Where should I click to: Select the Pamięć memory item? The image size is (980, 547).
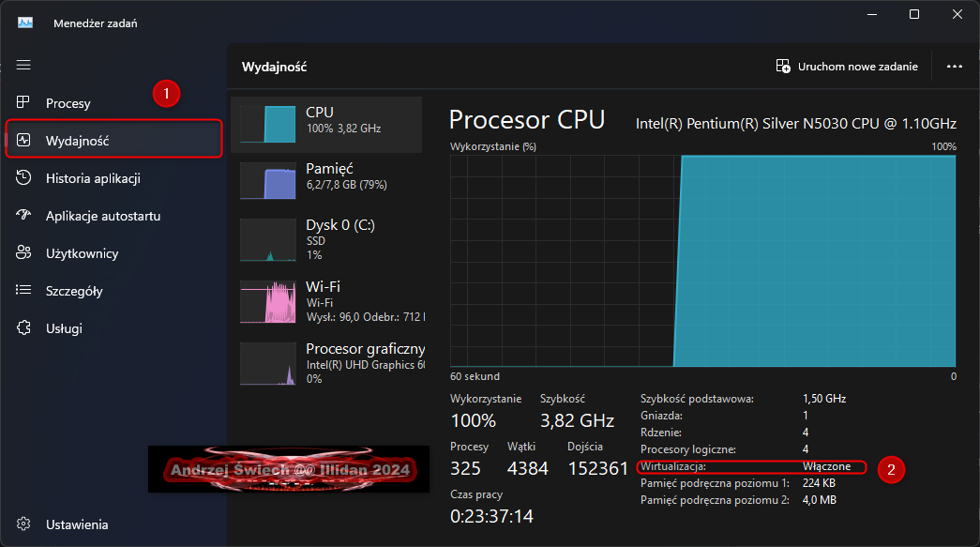click(327, 181)
